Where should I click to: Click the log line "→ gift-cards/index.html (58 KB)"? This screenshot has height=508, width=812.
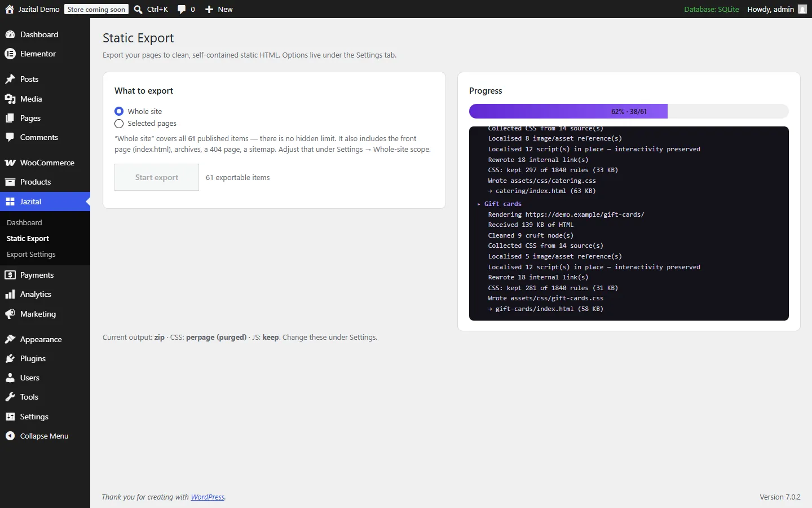[x=546, y=309]
